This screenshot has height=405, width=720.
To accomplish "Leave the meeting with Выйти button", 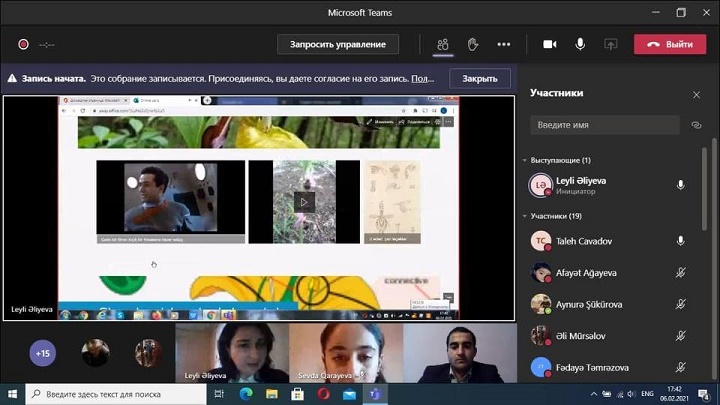I will point(670,44).
